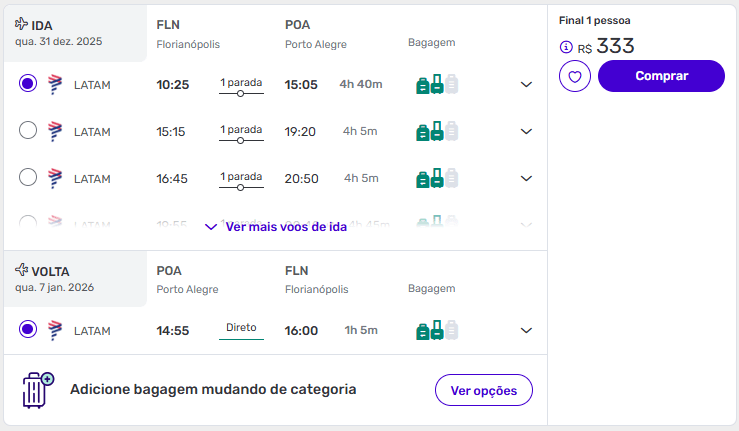Expand details of the 15:15 flight
Screen dimensions: 739x431
pos(527,131)
